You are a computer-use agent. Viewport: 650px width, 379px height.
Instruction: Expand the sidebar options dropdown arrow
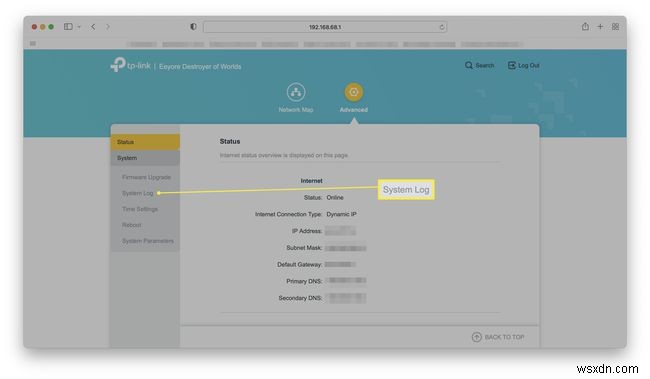tap(79, 27)
